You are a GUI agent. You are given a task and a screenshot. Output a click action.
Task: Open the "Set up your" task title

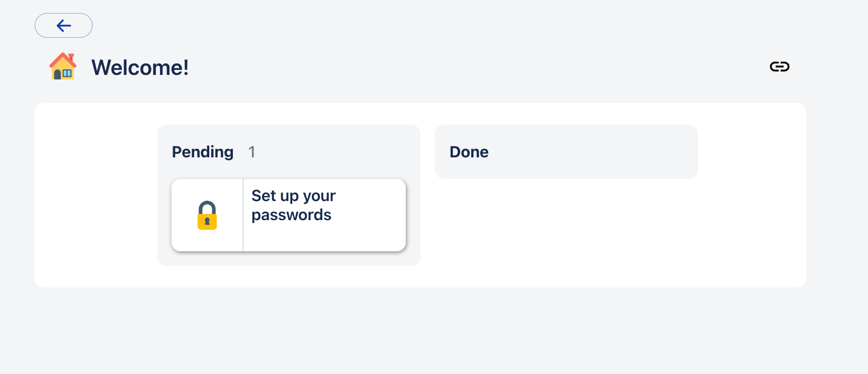click(x=293, y=196)
